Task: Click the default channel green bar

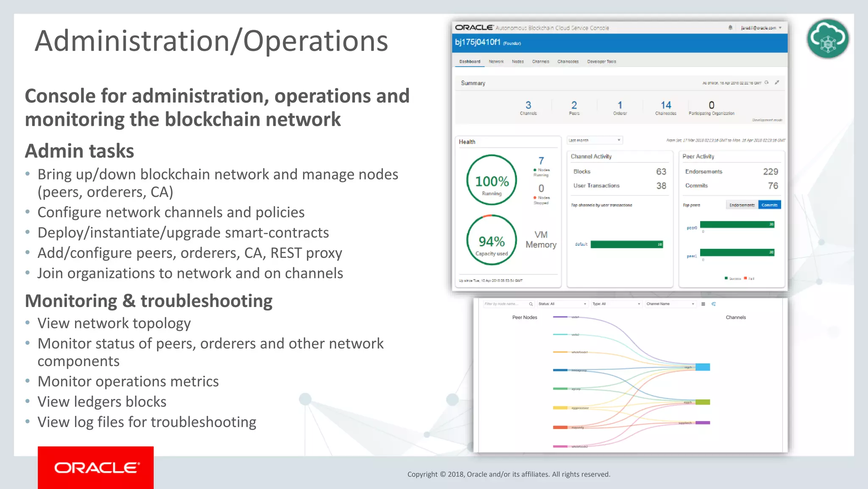Action: pyautogui.click(x=627, y=244)
